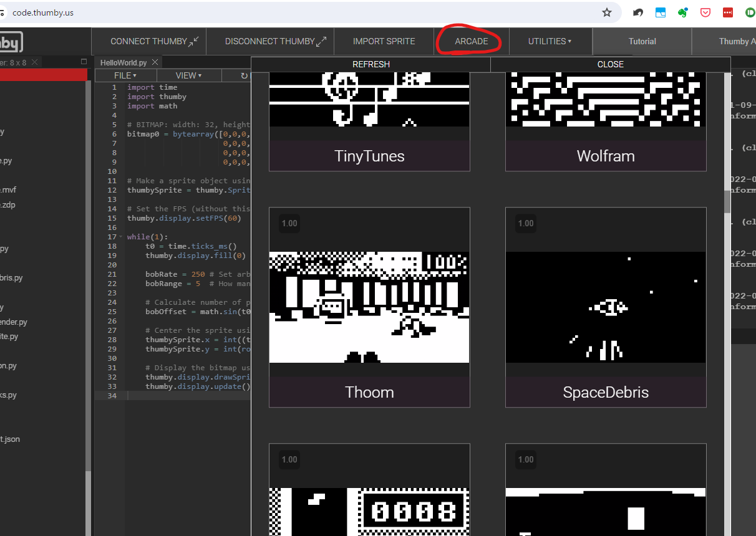The height and width of the screenshot is (536, 756).
Task: Open the FILE dropdown menu
Action: pos(125,75)
